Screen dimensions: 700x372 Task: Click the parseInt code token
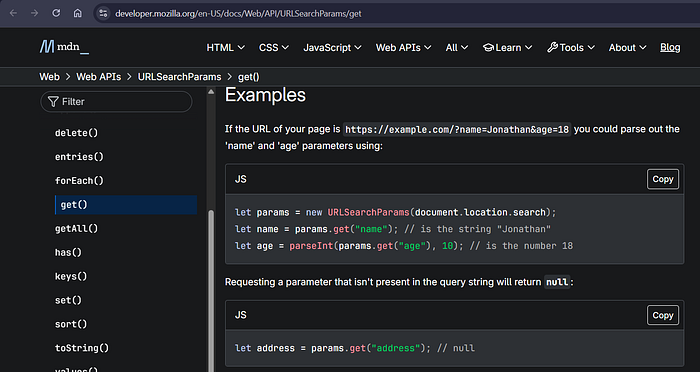311,246
